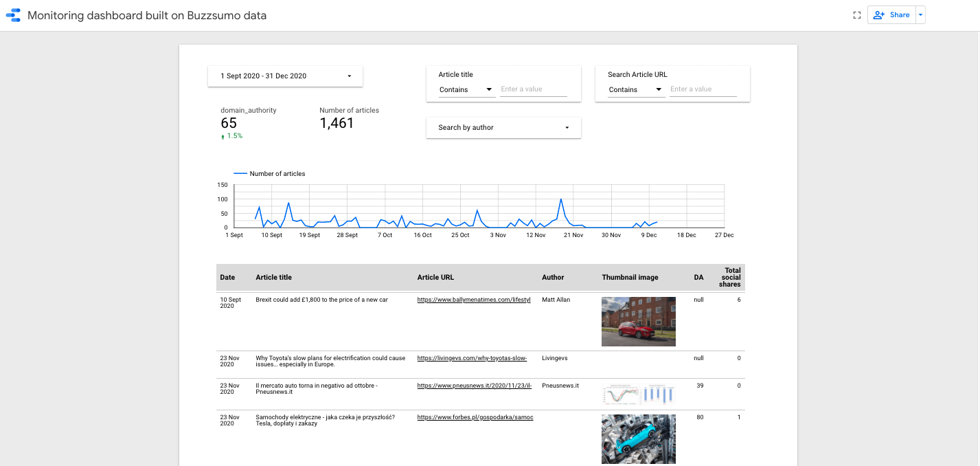Open the livingevs.com Toyota article link
Image resolution: width=980 pixels, height=466 pixels.
click(471, 358)
